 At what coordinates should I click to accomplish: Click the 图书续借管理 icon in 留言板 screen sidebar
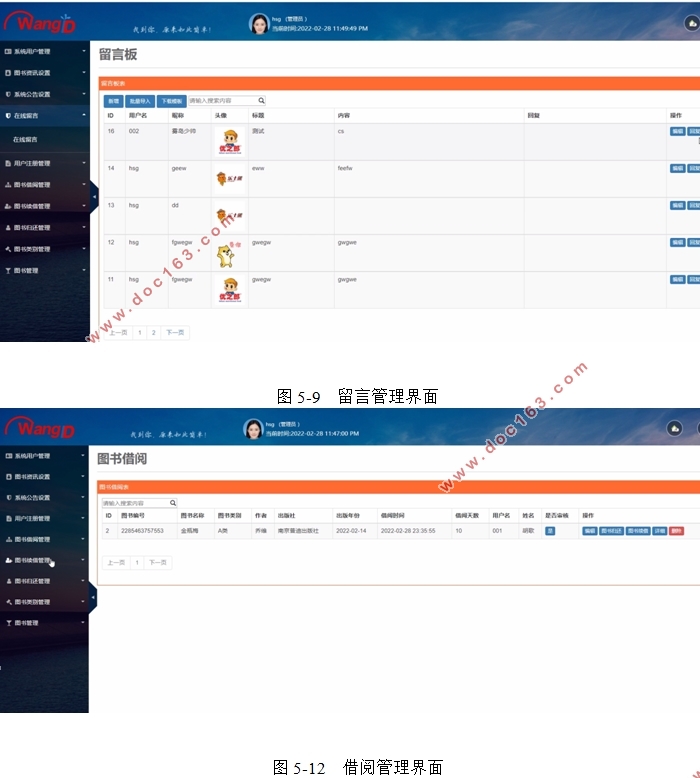pos(8,206)
